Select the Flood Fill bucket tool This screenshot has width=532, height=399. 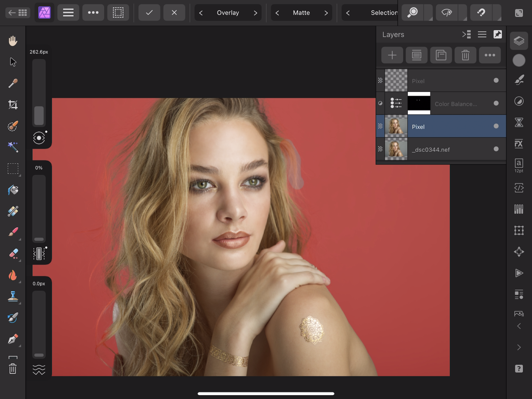click(x=13, y=190)
